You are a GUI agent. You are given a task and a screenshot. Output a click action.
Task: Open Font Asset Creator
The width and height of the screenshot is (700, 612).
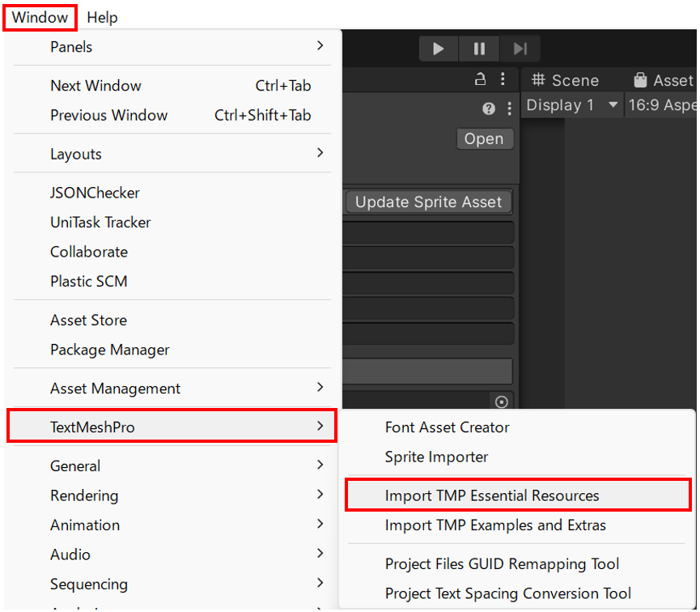(x=518, y=427)
